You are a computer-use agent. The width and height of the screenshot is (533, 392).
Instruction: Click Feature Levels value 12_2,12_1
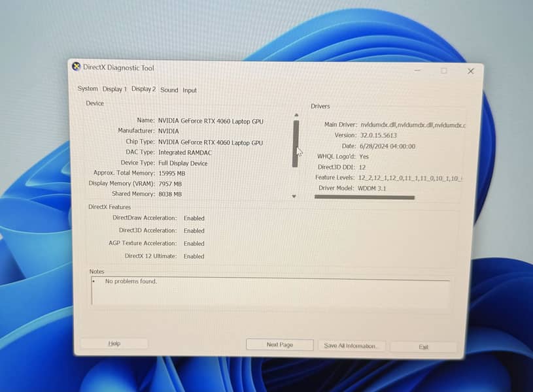410,178
